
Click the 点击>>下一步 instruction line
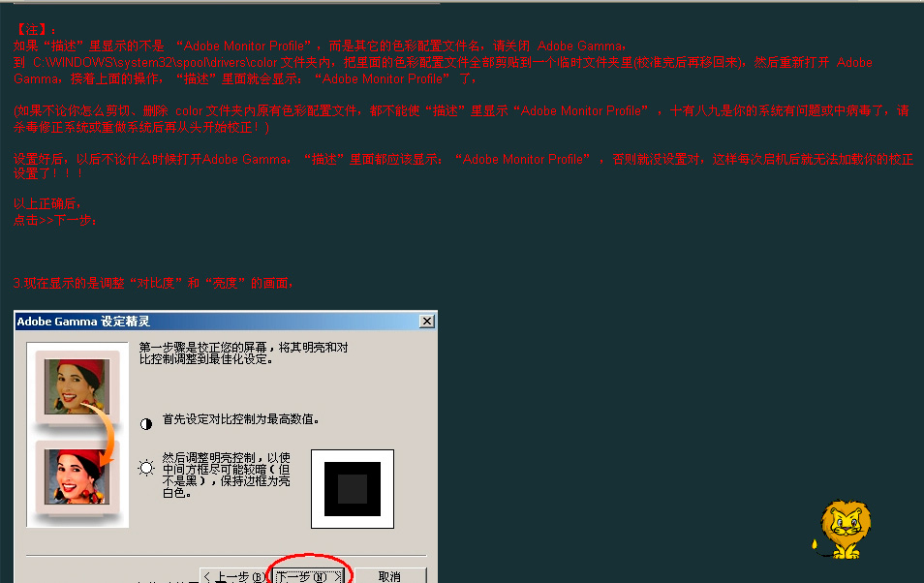(55, 221)
